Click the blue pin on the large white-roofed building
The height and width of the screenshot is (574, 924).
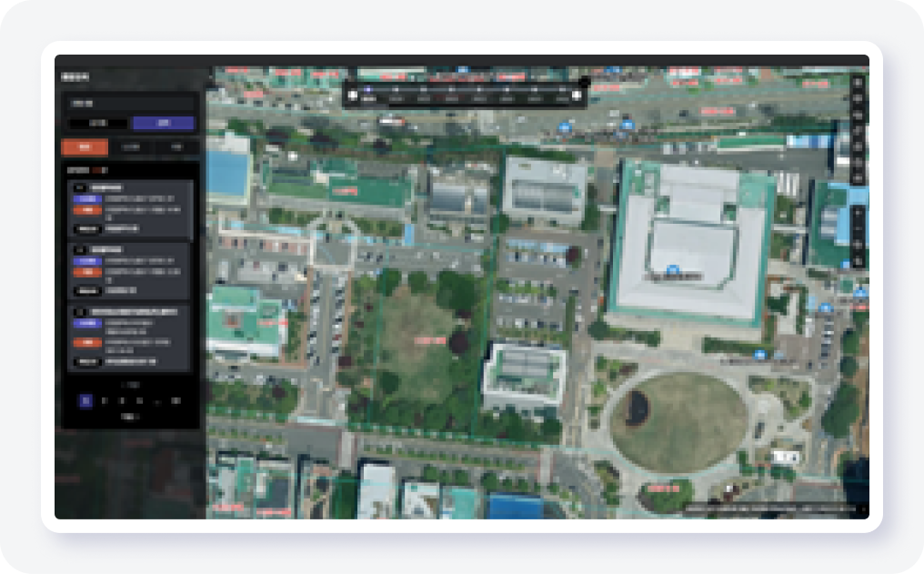click(x=673, y=268)
